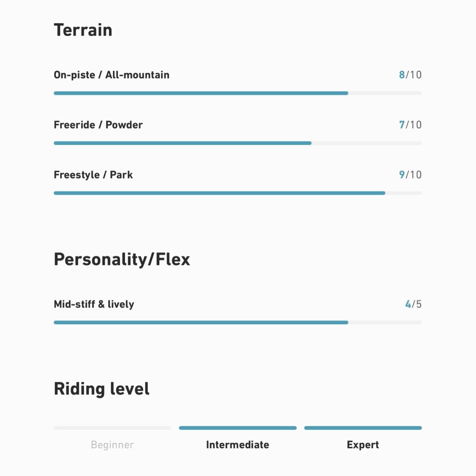Click the grey Beginner level bar segment

click(113, 428)
